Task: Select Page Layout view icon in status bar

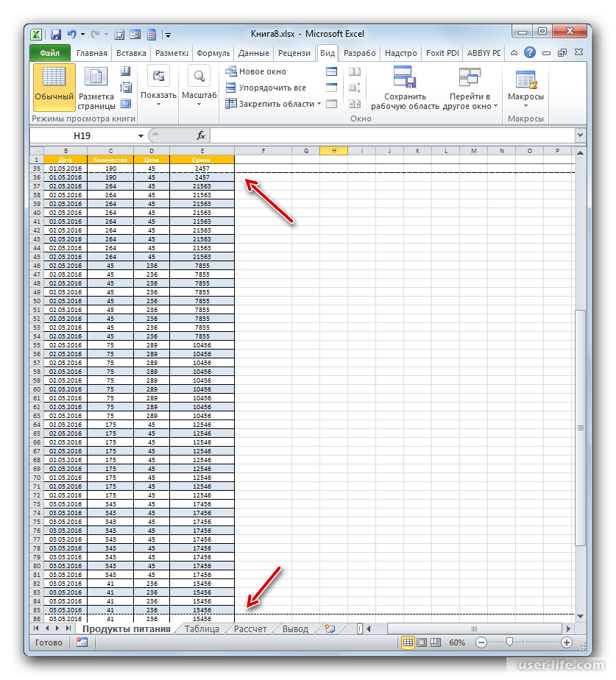Action: click(422, 642)
